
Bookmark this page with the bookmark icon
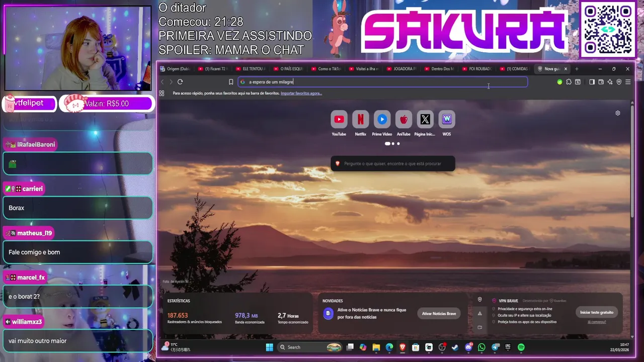point(231,82)
